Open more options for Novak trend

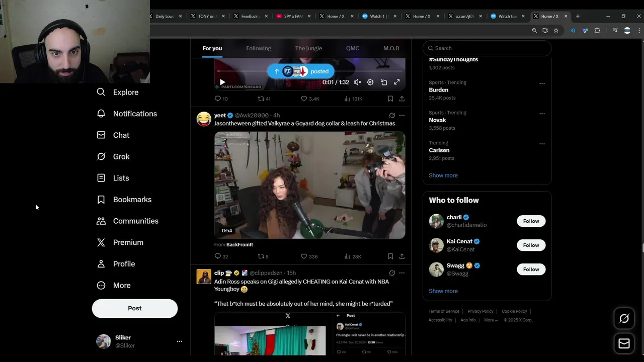point(542,114)
